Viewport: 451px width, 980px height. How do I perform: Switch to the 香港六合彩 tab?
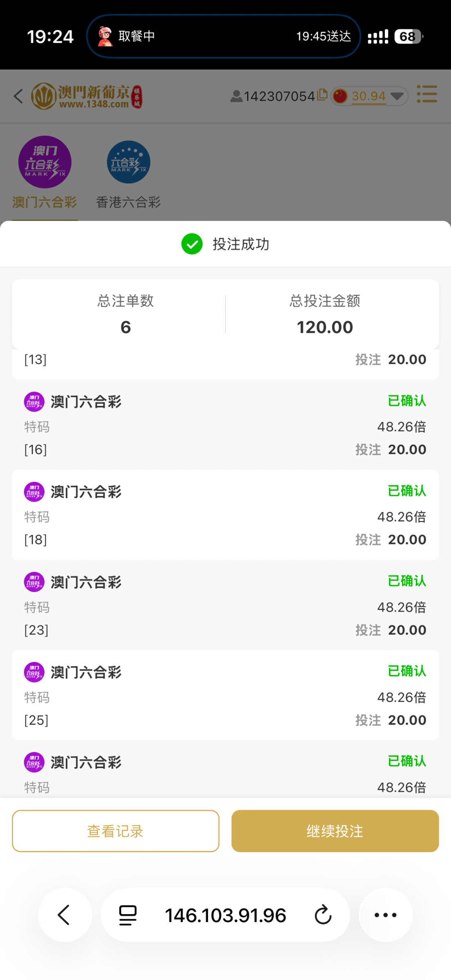coord(128,172)
